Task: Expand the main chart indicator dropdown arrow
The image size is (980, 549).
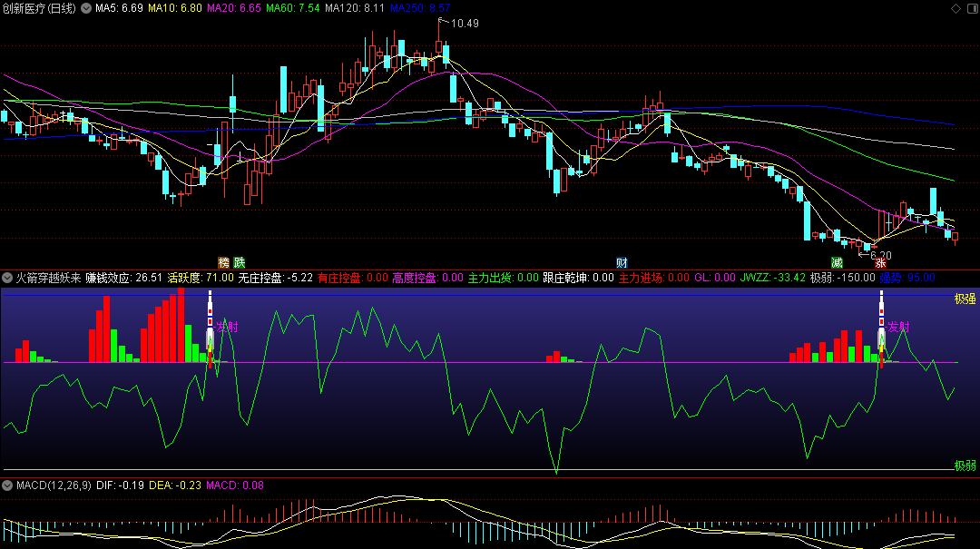Action: coord(86,8)
